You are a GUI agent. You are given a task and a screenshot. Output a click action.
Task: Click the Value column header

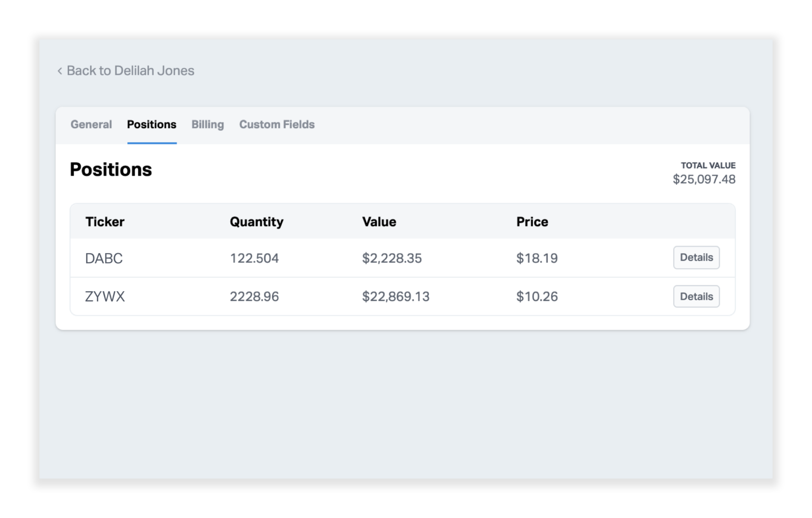click(x=379, y=221)
